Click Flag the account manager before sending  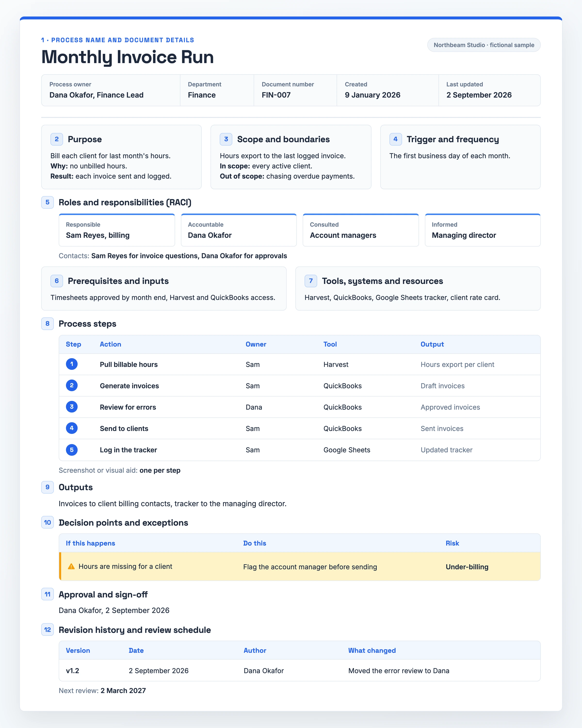click(310, 567)
